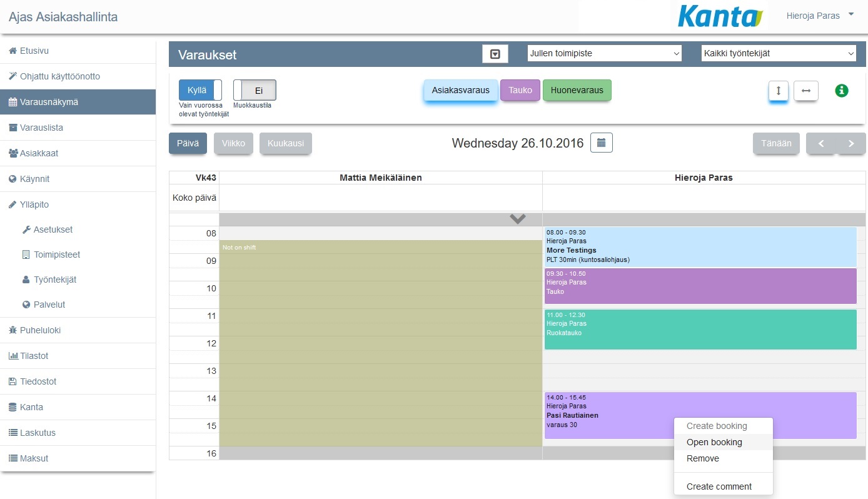
Task: Go to next day arrow
Action: click(x=851, y=143)
